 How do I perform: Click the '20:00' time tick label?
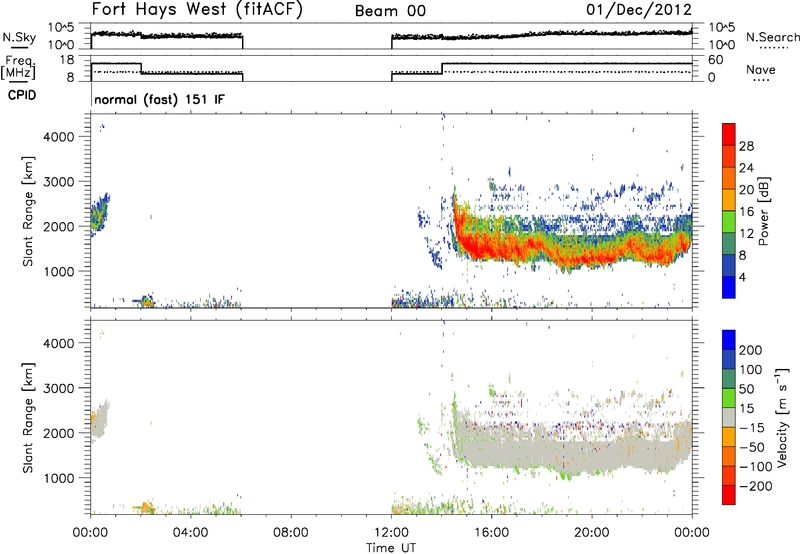click(x=592, y=533)
